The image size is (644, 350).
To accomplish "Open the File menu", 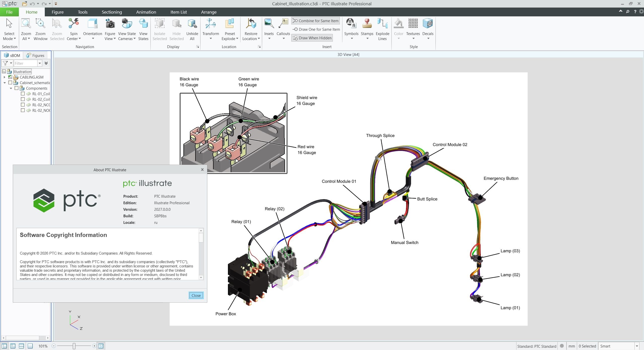I will coord(9,12).
